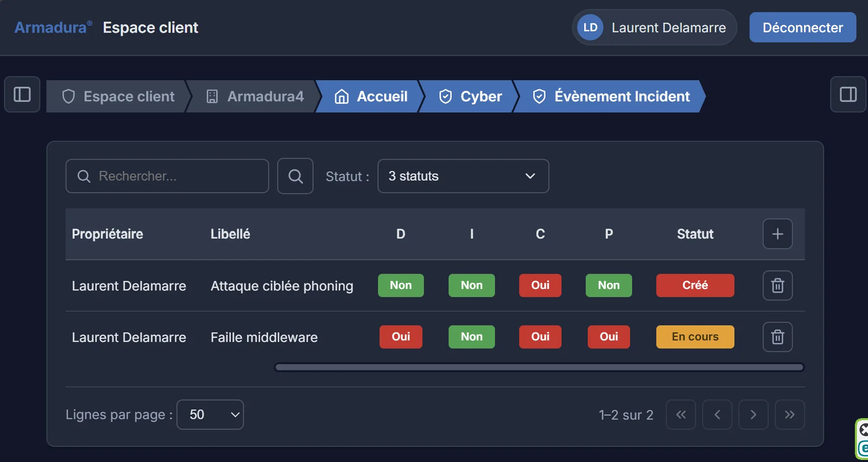Click Non I badge in Attaque ciblée row
Viewport: 868px width, 462px height.
point(472,285)
